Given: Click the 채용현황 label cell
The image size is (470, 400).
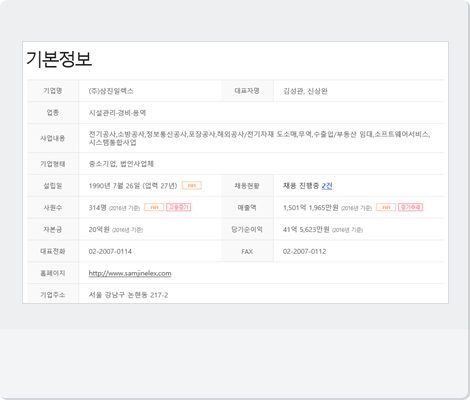Looking at the screenshot, I should (247, 186).
